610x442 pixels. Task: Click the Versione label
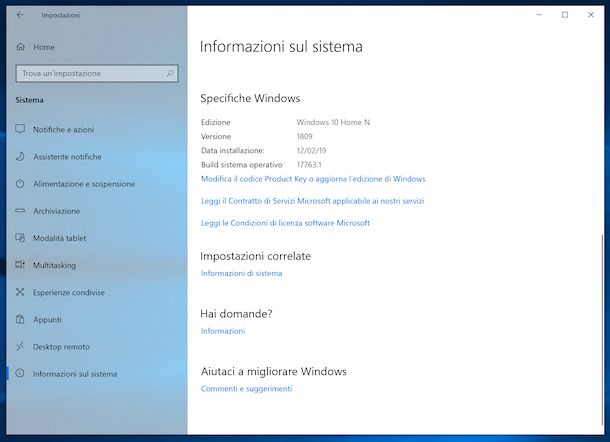(216, 136)
